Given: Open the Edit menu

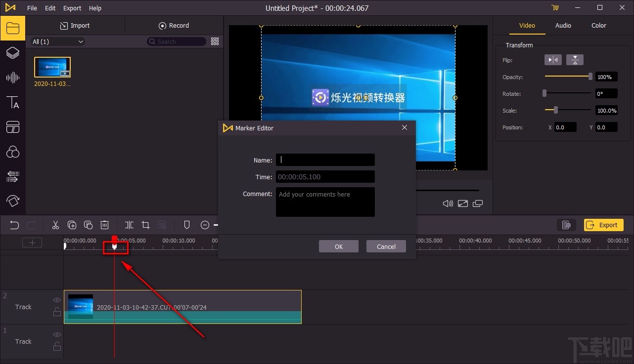Looking at the screenshot, I should pos(50,8).
